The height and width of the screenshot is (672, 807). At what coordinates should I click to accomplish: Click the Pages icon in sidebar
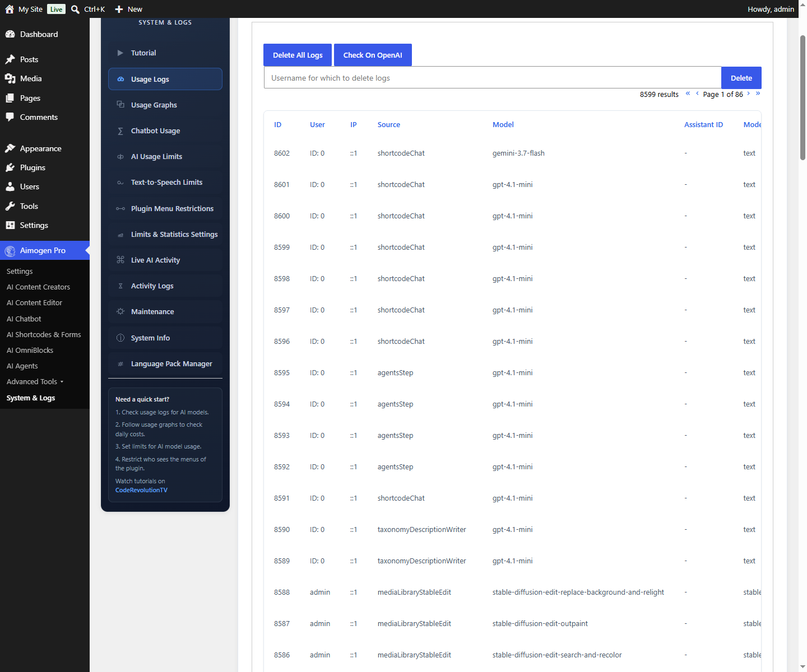(10, 98)
